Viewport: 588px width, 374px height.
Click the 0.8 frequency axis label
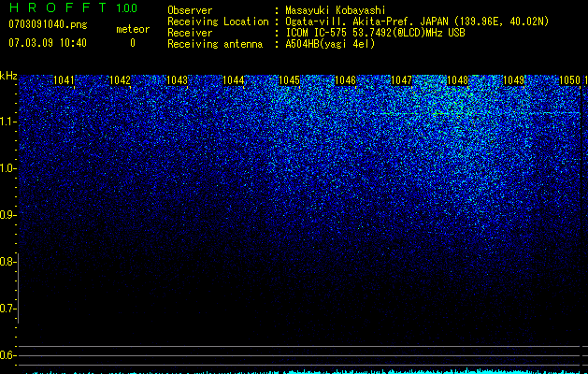click(x=7, y=262)
